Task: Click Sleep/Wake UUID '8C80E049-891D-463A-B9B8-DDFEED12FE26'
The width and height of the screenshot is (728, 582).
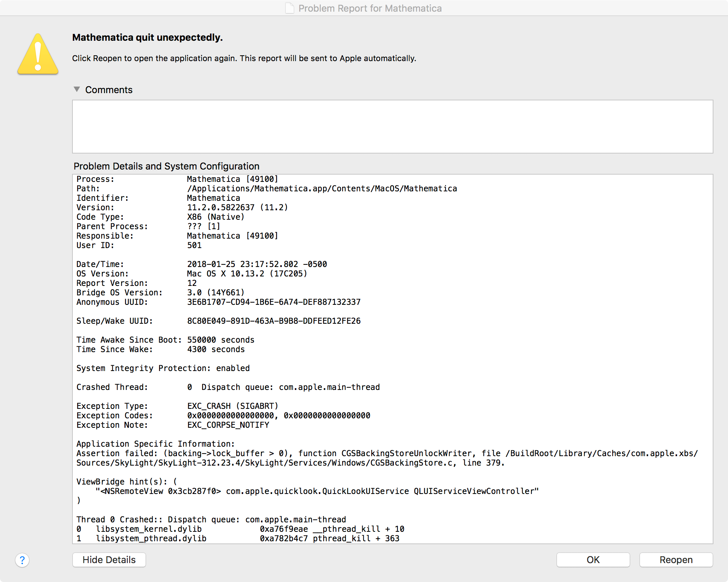Action: [x=274, y=321]
